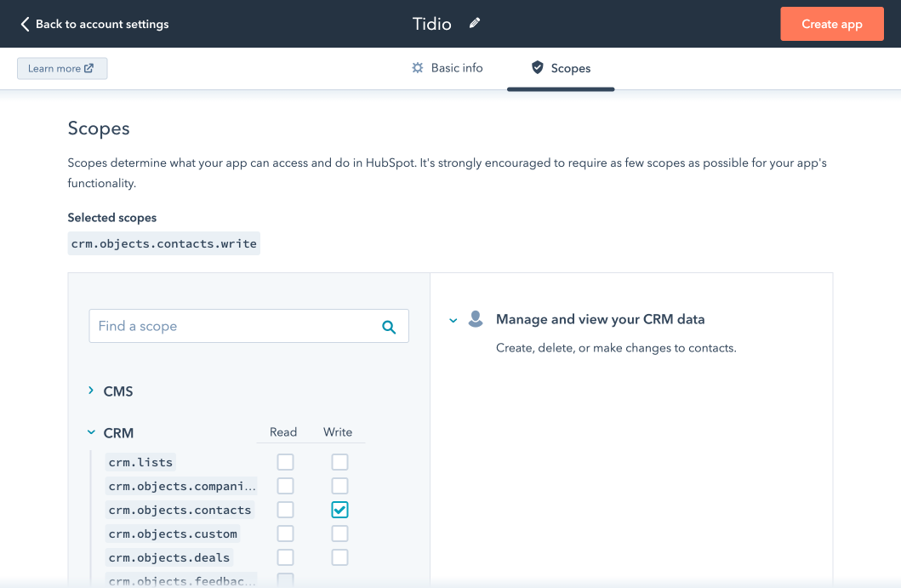The height and width of the screenshot is (588, 901).
Task: Collapse the CRM scope group
Action: (x=91, y=432)
